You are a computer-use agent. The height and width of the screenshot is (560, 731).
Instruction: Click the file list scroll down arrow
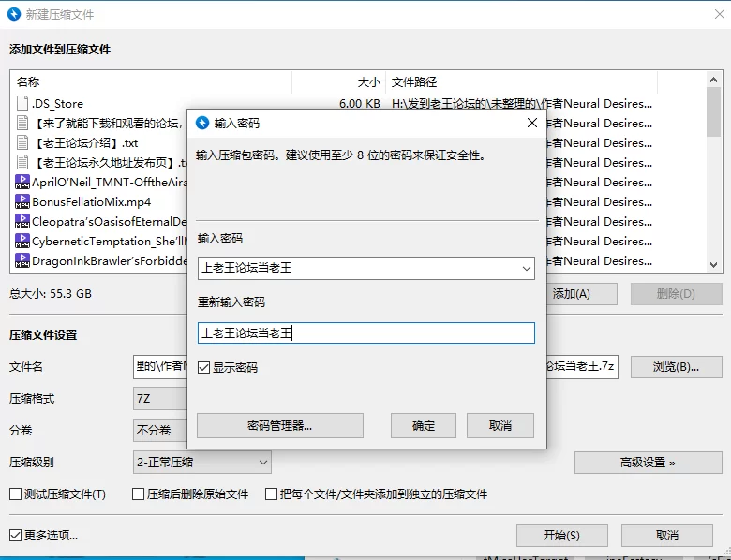click(713, 265)
